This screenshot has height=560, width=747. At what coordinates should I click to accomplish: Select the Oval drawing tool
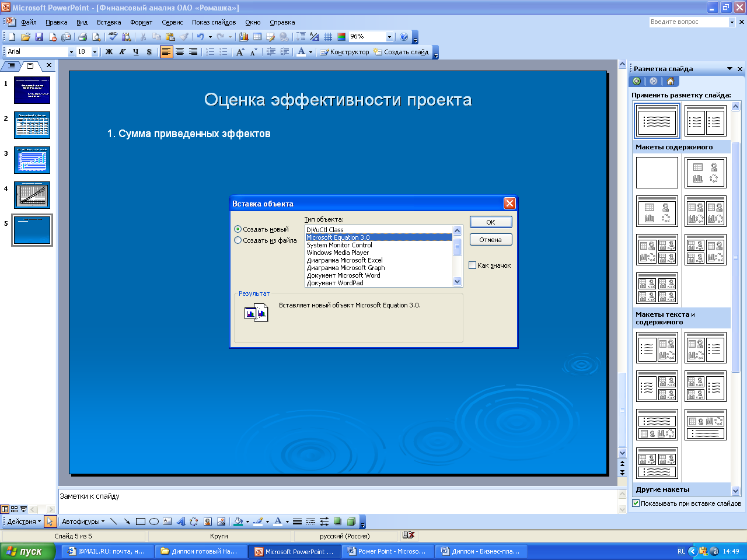point(154,521)
